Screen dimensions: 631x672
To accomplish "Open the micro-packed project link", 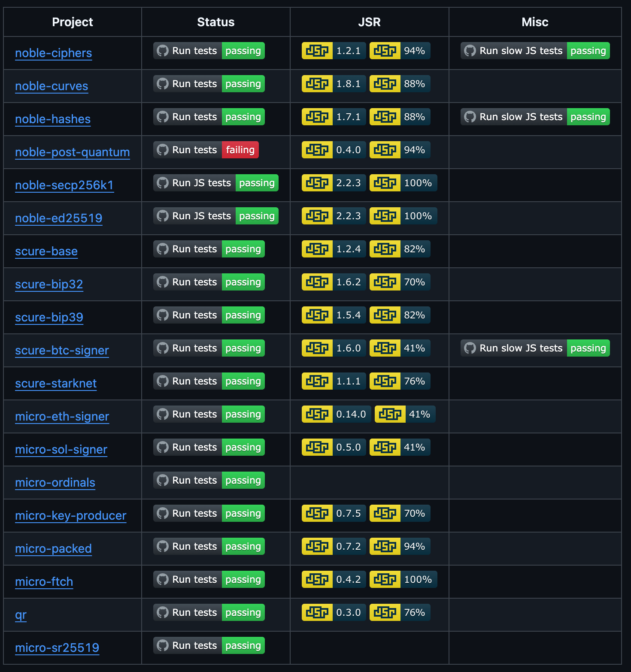I will (x=53, y=549).
